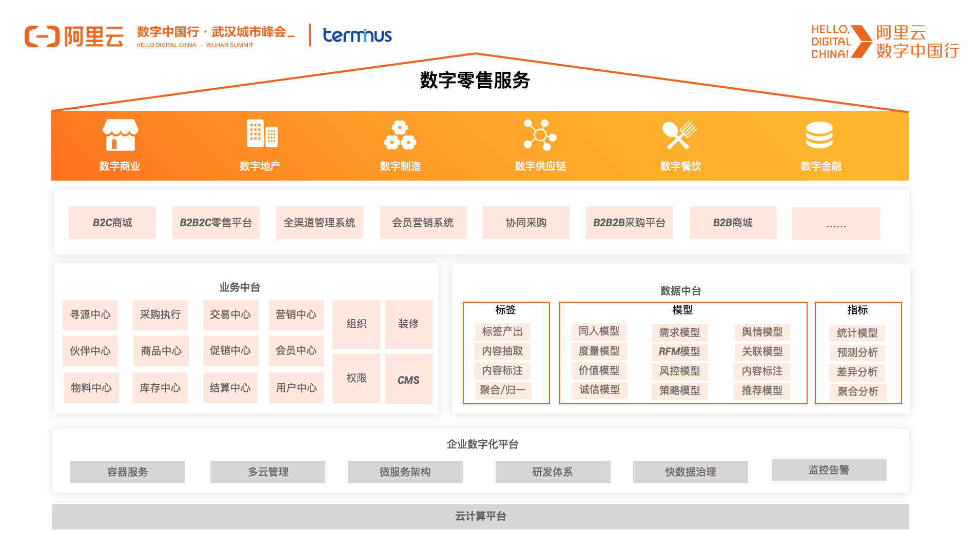Click the 容器服务 gray box
980x549 pixels.
tap(127, 472)
